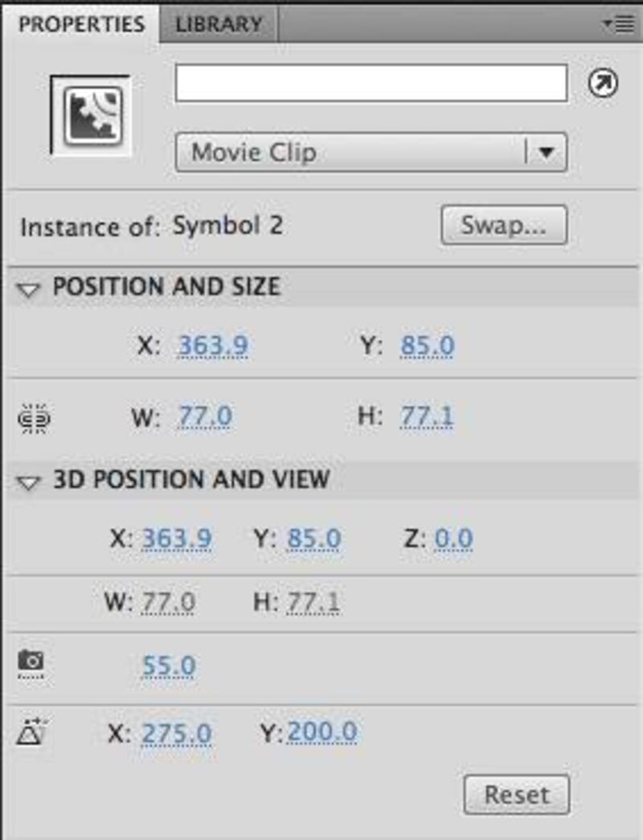Click the round arrow icon beside name field
643x840 pixels.
(603, 84)
